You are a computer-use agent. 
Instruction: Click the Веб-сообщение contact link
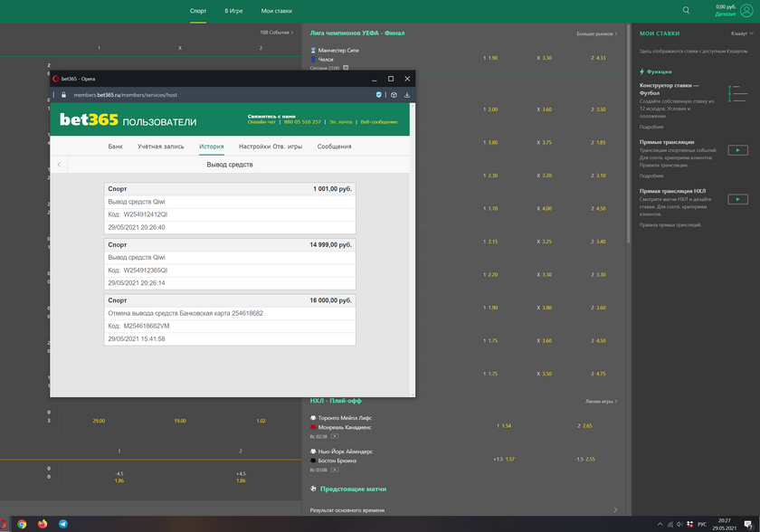click(x=379, y=122)
